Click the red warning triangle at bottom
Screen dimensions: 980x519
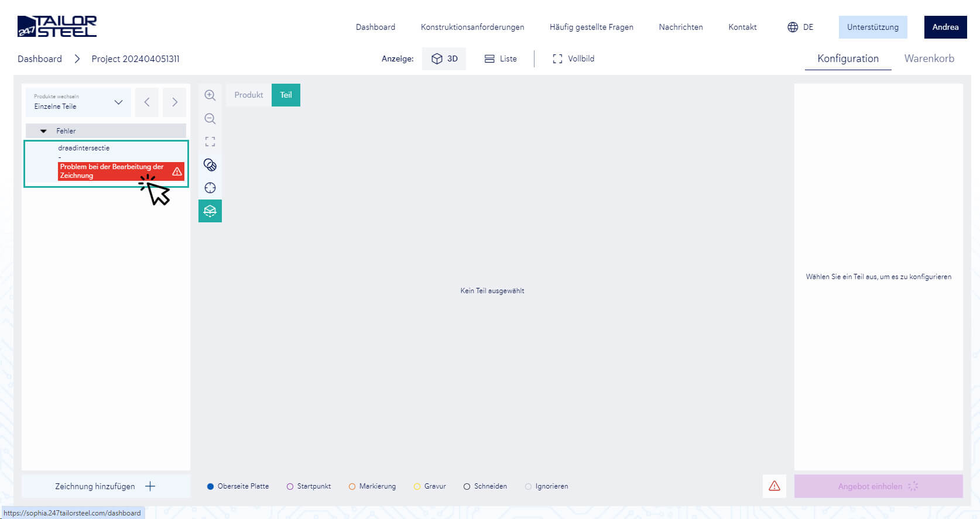click(x=774, y=486)
